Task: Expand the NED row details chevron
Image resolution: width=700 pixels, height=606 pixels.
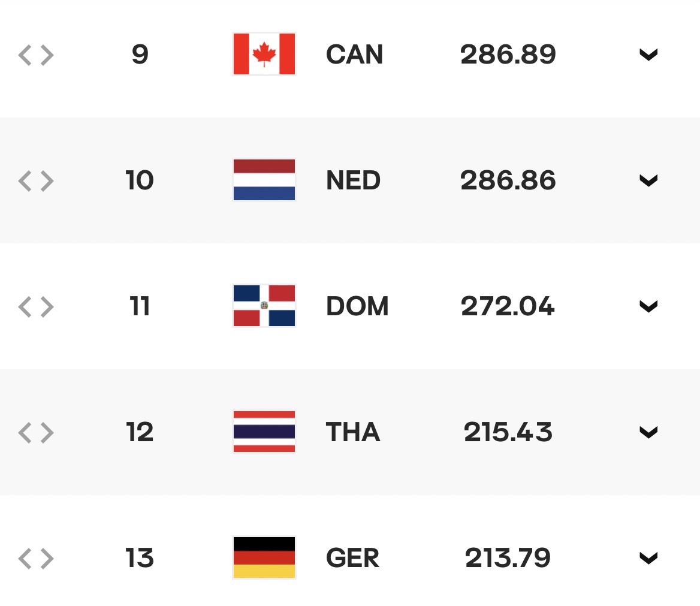Action: click(648, 180)
